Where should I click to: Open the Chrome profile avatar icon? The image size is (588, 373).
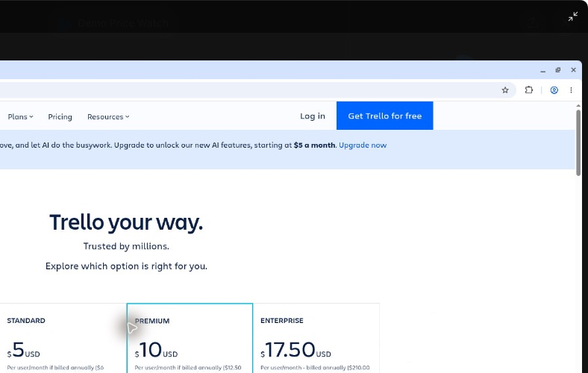click(x=554, y=90)
